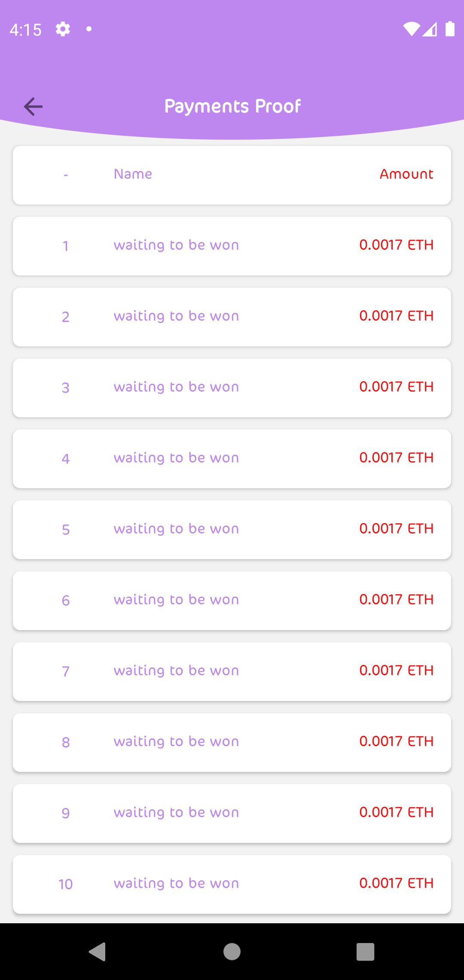Tap the battery status icon
Image resolution: width=464 pixels, height=980 pixels.
point(450,29)
